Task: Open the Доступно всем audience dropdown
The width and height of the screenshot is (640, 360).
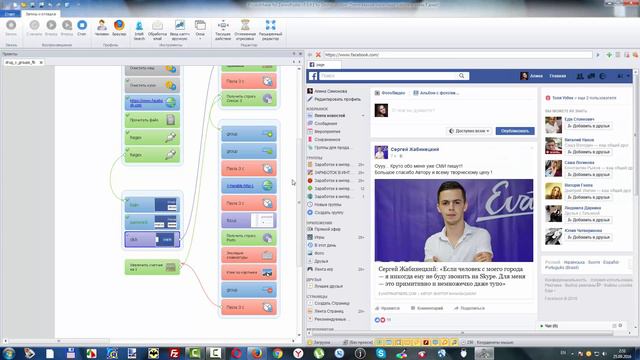Action: pyautogui.click(x=469, y=131)
